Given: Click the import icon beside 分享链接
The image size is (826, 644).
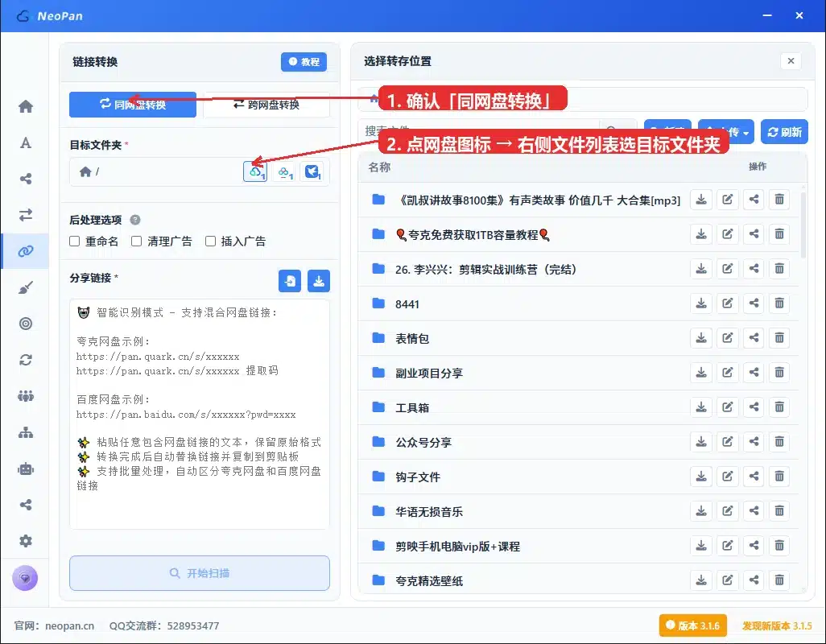Looking at the screenshot, I should pos(290,281).
